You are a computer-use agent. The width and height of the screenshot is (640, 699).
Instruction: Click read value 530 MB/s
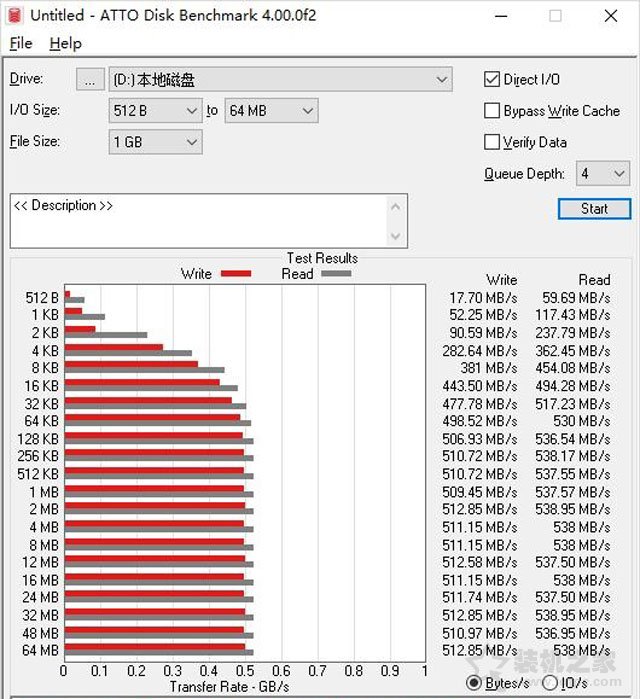click(x=582, y=421)
